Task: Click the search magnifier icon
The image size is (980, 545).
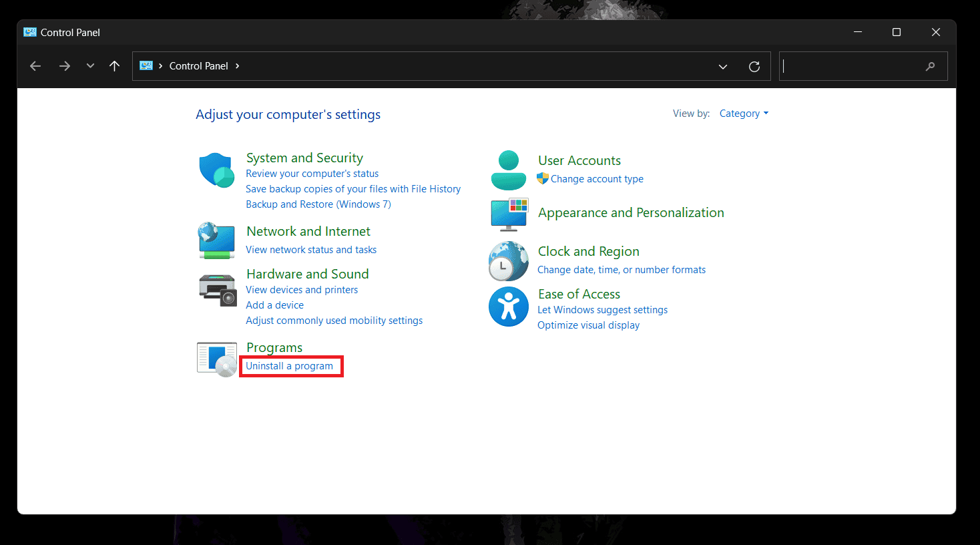Action: (931, 66)
